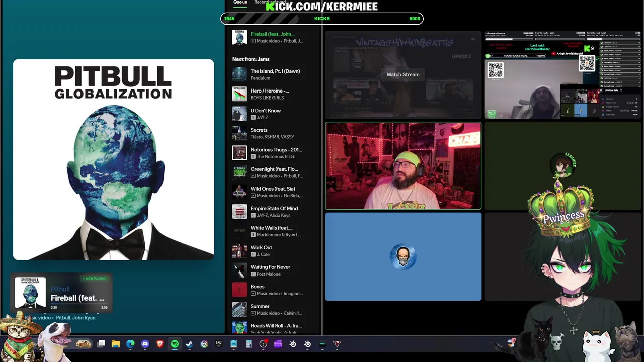Viewport: 644px width, 362px height.
Task: Click Greenlight album thumbnail in queue
Action: pos(239,172)
